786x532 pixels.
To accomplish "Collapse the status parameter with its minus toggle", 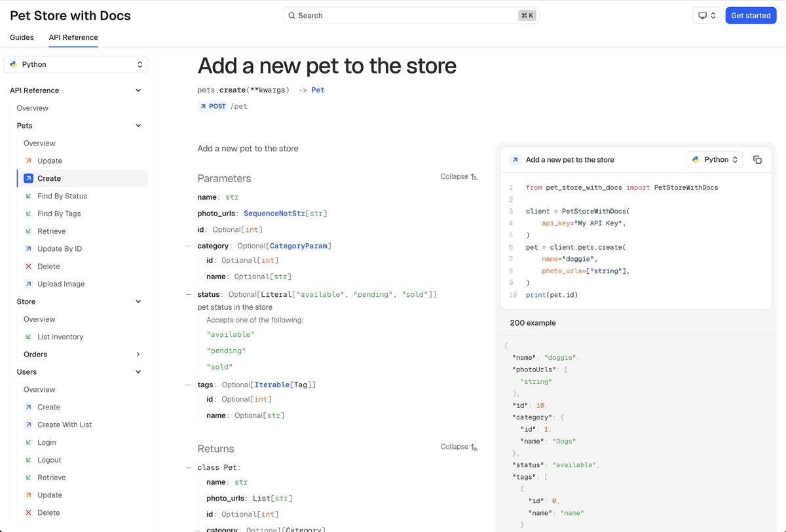I will (x=188, y=294).
